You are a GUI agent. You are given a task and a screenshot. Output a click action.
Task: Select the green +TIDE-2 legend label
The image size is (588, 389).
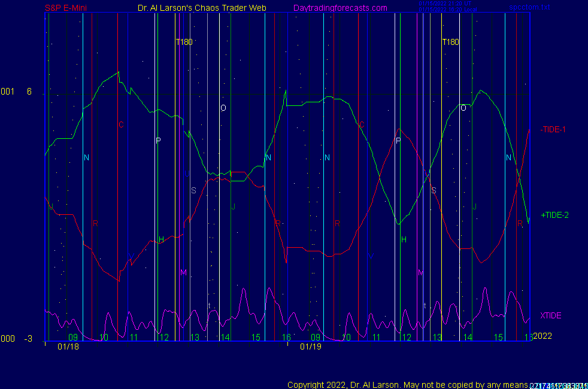tap(554, 215)
